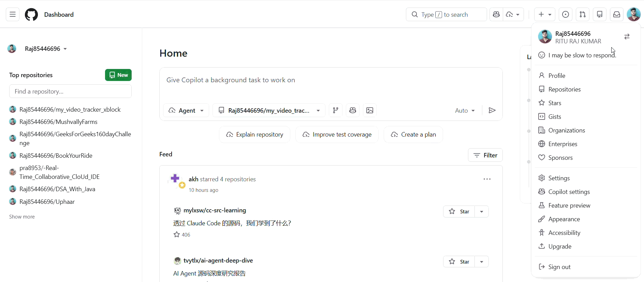Open Raj85446696/DSA_With_Java repository
The width and height of the screenshot is (644, 282).
pos(57,189)
